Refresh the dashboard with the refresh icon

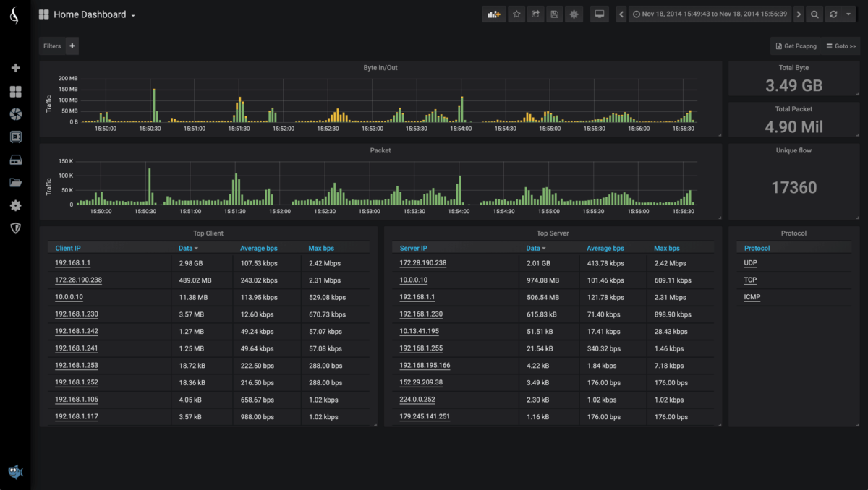833,14
